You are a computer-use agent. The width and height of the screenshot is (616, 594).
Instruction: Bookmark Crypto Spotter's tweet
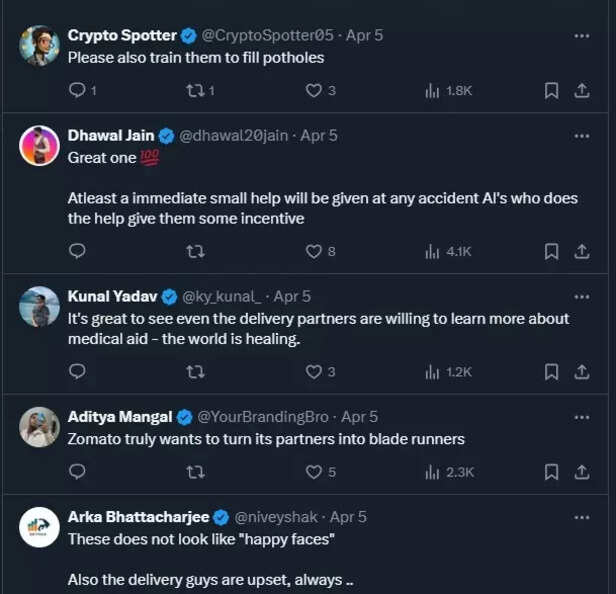point(551,90)
